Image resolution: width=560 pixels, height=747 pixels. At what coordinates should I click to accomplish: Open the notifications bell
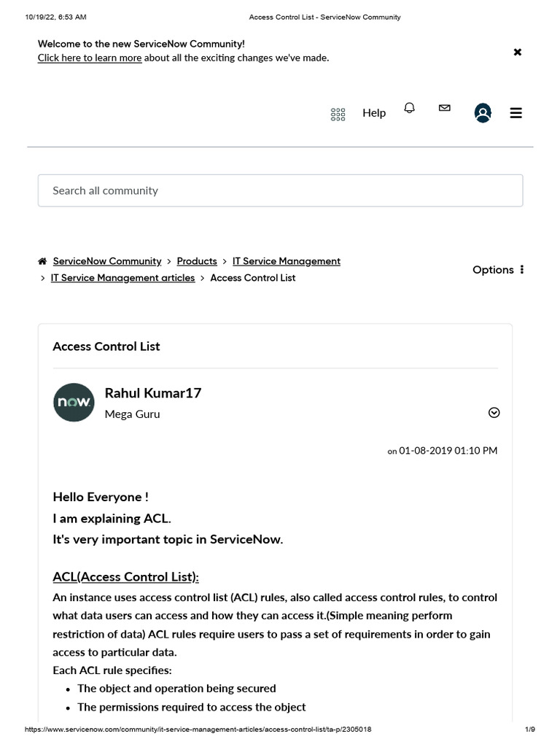click(410, 108)
